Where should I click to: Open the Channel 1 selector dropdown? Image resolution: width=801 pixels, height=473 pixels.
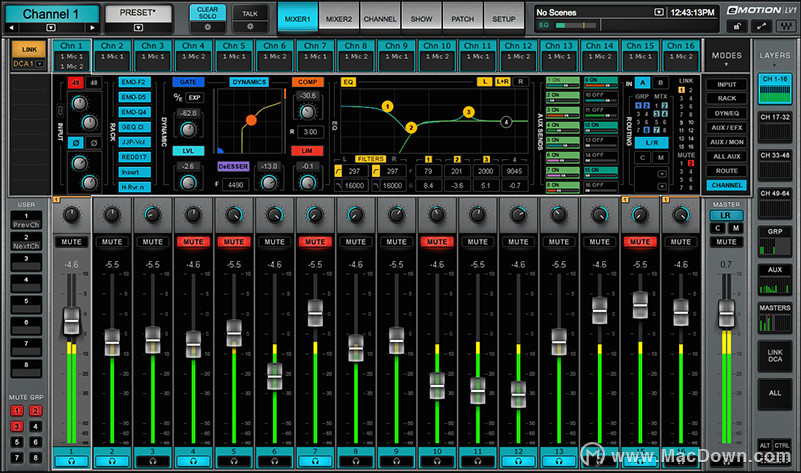(x=51, y=28)
